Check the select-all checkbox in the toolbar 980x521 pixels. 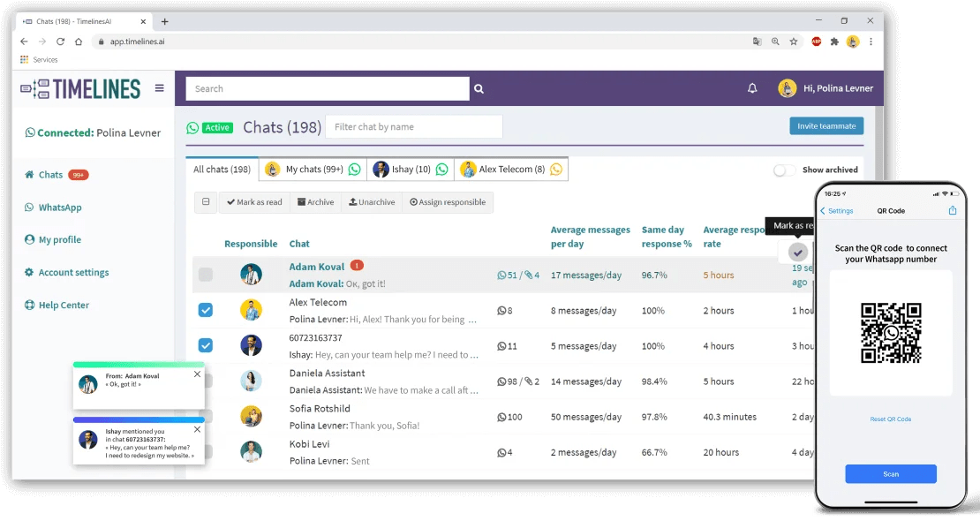(x=206, y=201)
